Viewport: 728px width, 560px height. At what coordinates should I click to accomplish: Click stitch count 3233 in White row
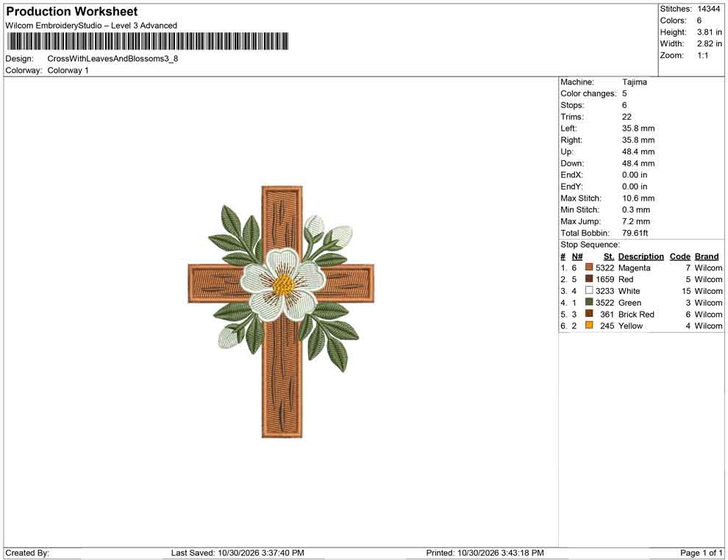pyautogui.click(x=605, y=291)
